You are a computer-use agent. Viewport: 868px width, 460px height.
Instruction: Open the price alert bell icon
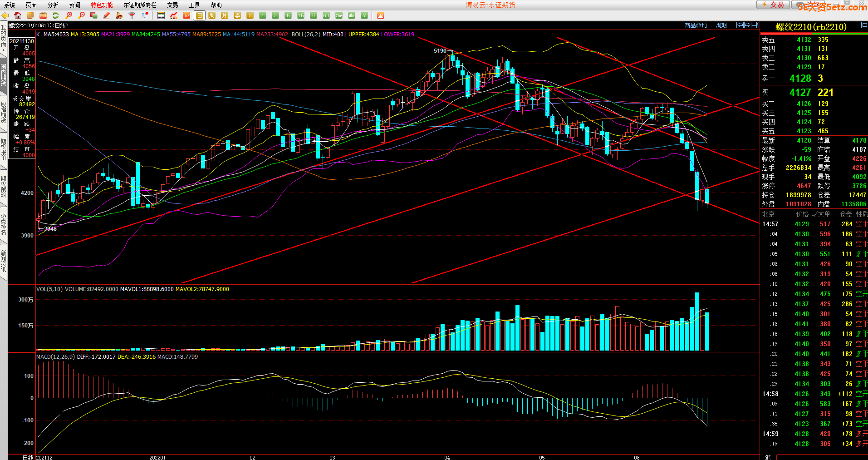tap(119, 15)
